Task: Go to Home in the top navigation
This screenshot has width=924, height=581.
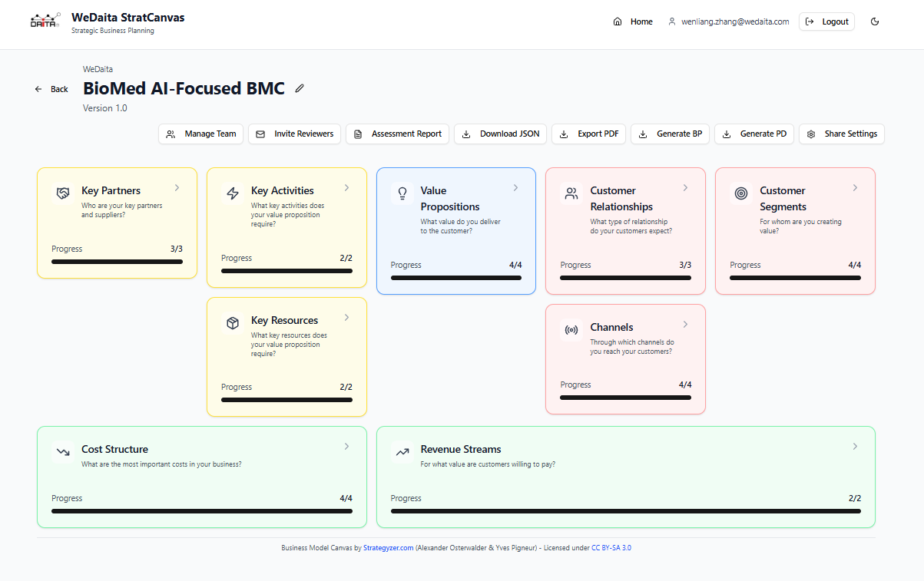Action: pos(633,21)
